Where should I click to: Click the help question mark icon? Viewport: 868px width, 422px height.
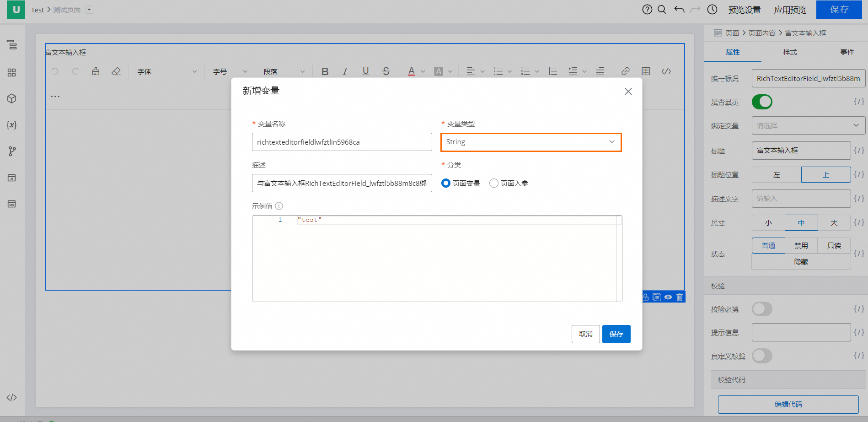click(x=647, y=10)
